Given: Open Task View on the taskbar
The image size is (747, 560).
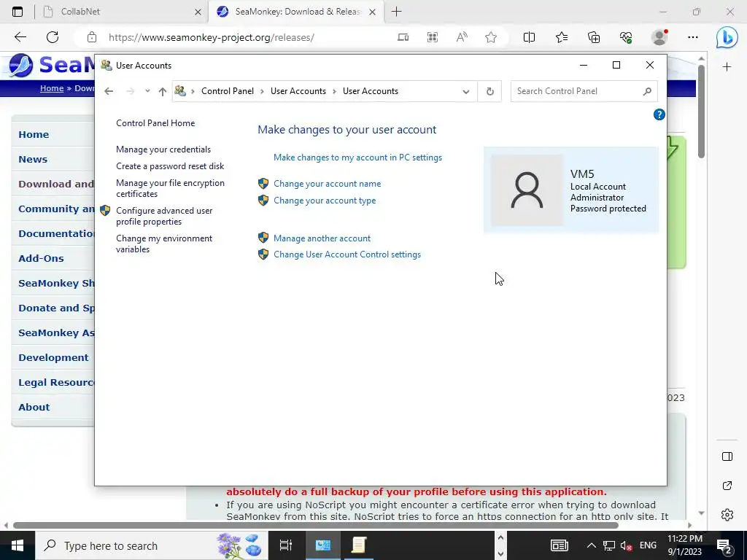Looking at the screenshot, I should coord(285,545).
